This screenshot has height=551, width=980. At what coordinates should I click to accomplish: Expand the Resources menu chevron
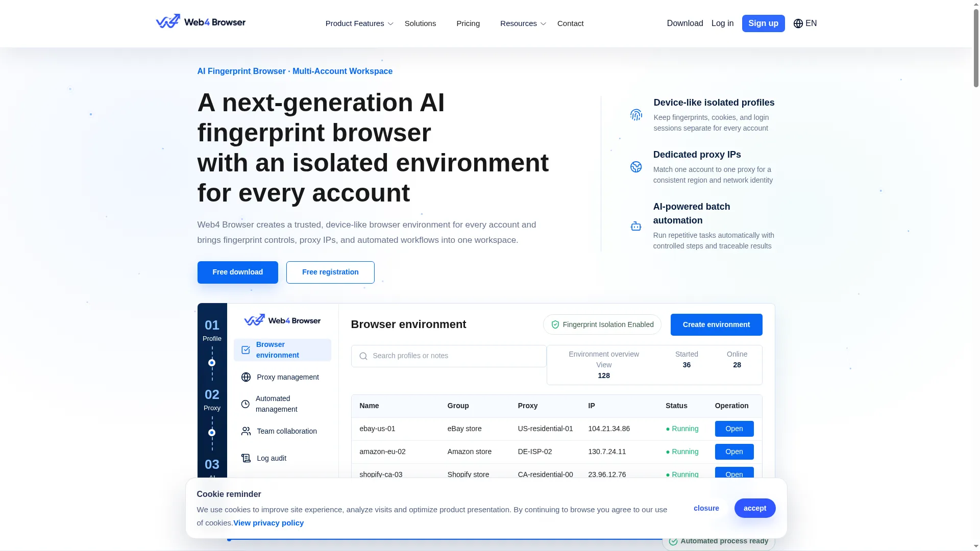coord(543,24)
